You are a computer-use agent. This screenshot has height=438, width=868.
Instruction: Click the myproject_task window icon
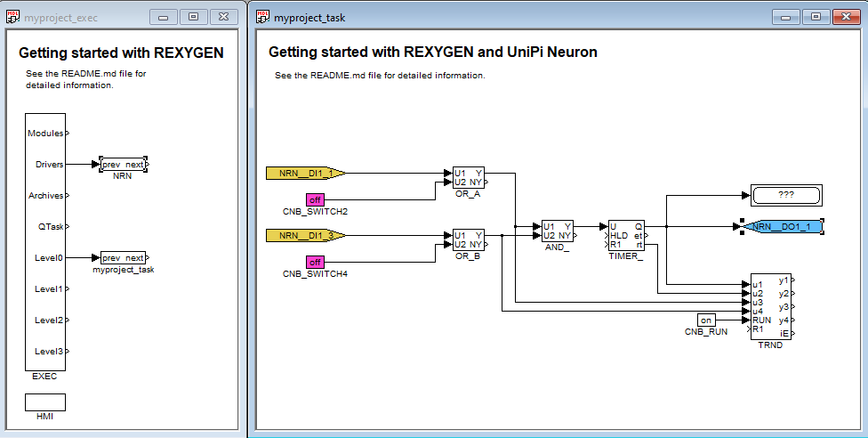(x=262, y=17)
